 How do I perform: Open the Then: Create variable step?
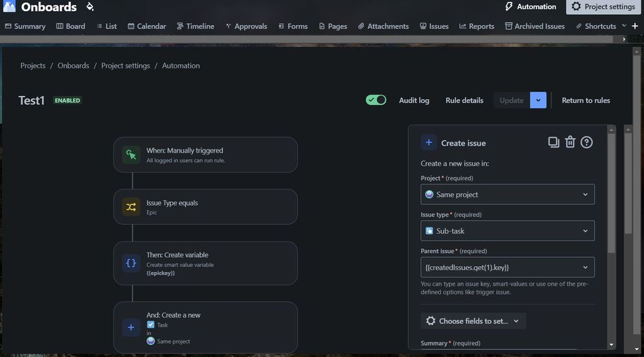point(206,263)
